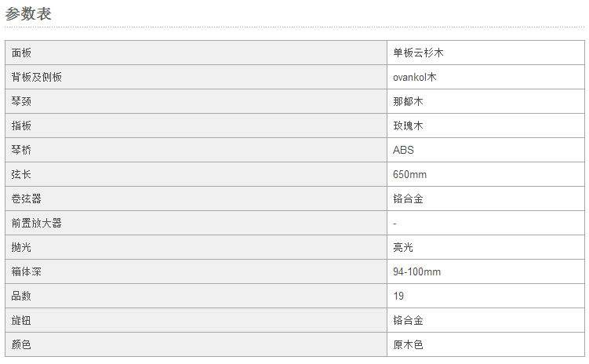The height and width of the screenshot is (364, 589).
Task: Select the 卷弦器 row label
Action: tap(27, 198)
